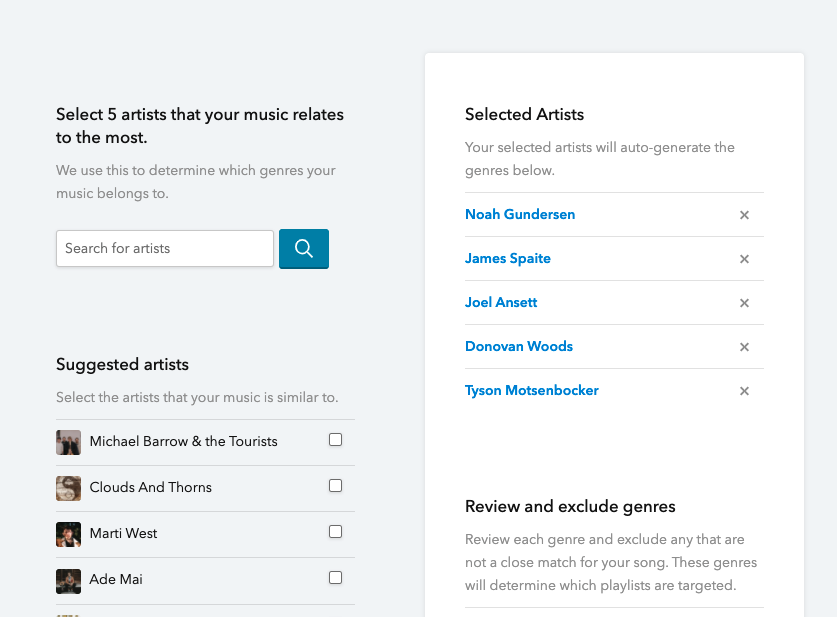The height and width of the screenshot is (617, 837).
Task: Remove Donovan Woods with the X icon
Action: coord(744,347)
